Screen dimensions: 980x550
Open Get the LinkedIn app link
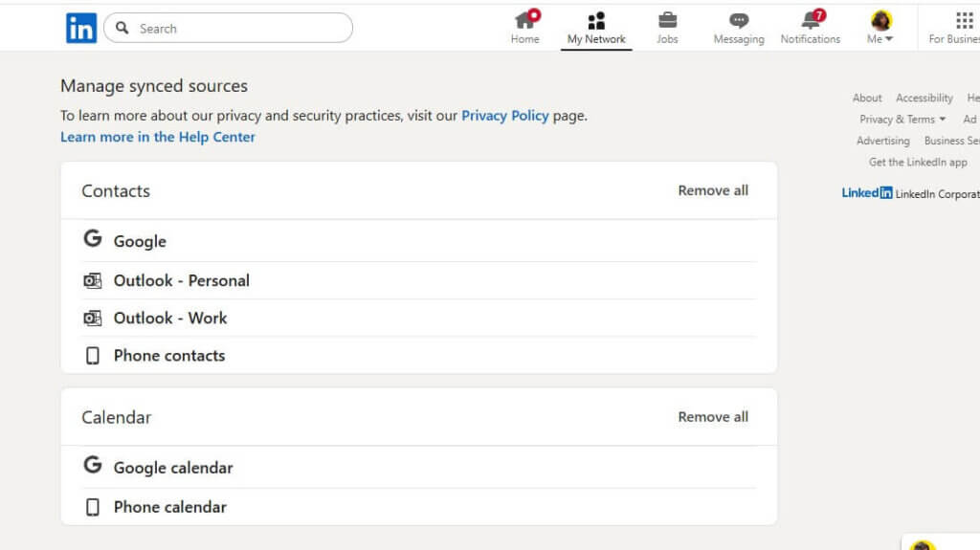click(x=918, y=162)
